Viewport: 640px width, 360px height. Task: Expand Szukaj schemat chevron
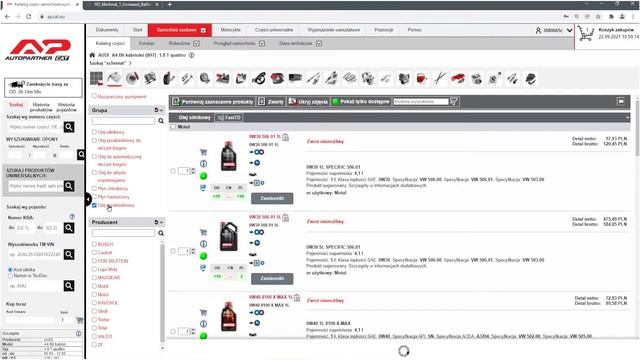coord(130,63)
